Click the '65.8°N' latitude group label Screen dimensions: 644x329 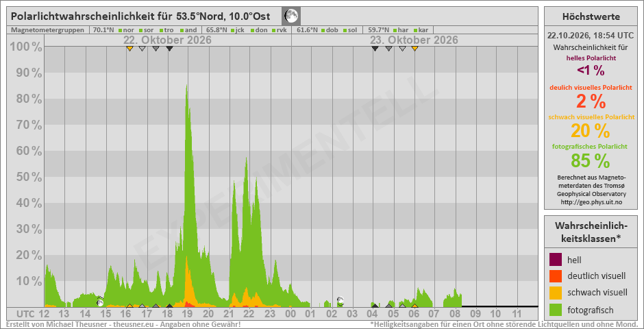click(x=216, y=30)
